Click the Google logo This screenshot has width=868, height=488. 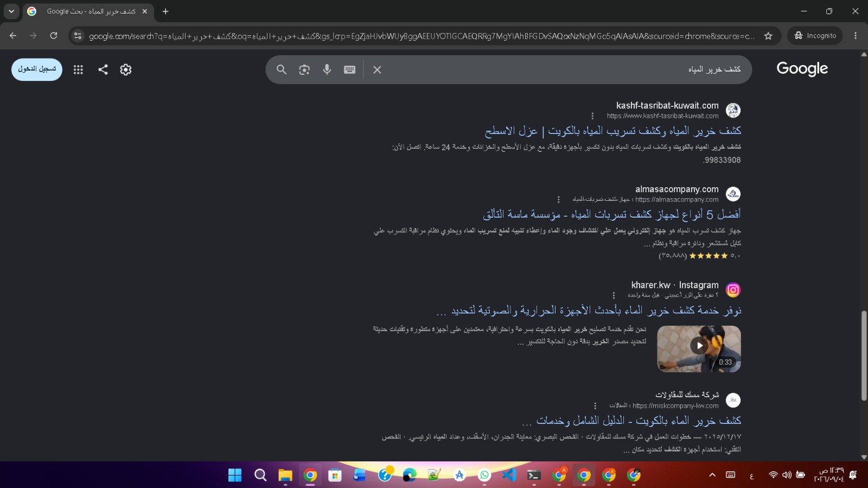pyautogui.click(x=802, y=69)
